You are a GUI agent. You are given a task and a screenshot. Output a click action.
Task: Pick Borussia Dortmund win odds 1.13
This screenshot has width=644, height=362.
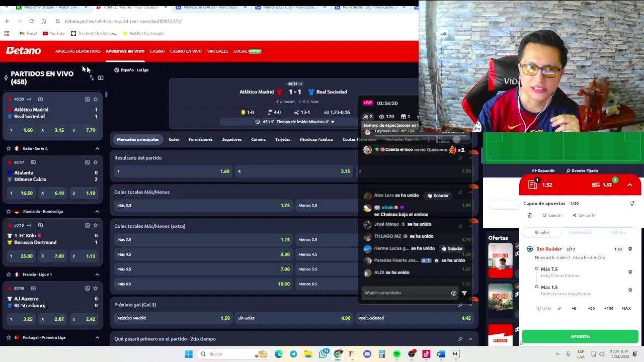click(84, 256)
